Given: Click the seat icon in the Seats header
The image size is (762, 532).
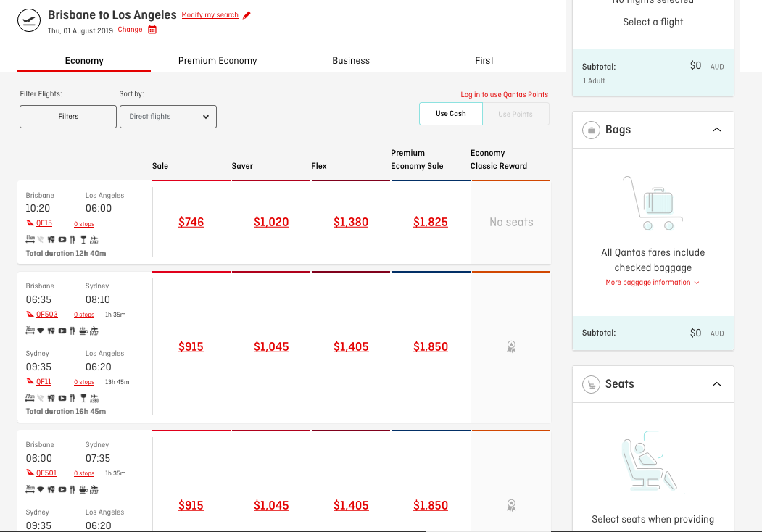Looking at the screenshot, I should pos(592,384).
